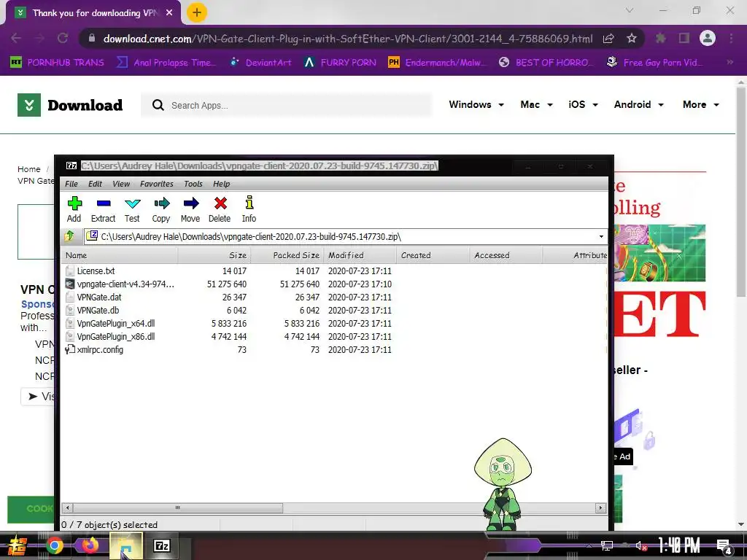
Task: Open Chrome from the taskbar
Action: 55,545
